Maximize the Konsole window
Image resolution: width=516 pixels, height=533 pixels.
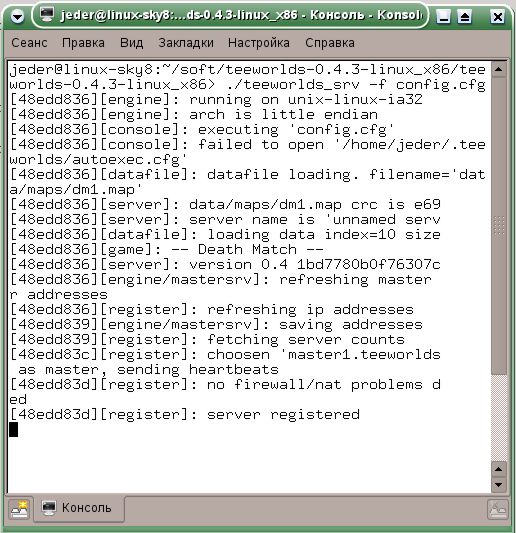pyautogui.click(x=465, y=16)
